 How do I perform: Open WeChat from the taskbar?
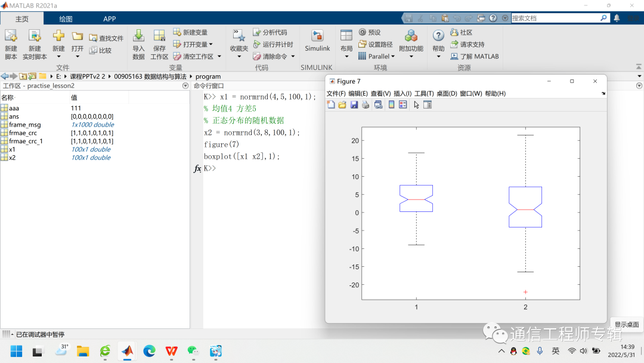(193, 351)
